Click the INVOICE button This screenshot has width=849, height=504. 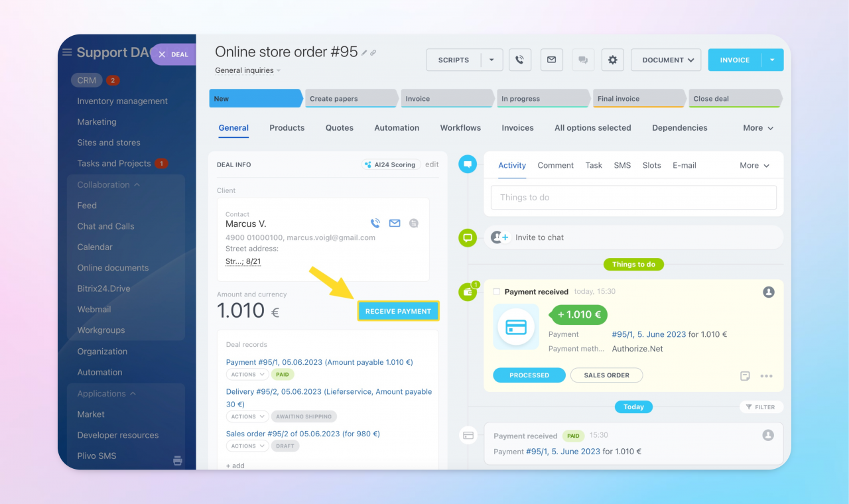point(735,60)
